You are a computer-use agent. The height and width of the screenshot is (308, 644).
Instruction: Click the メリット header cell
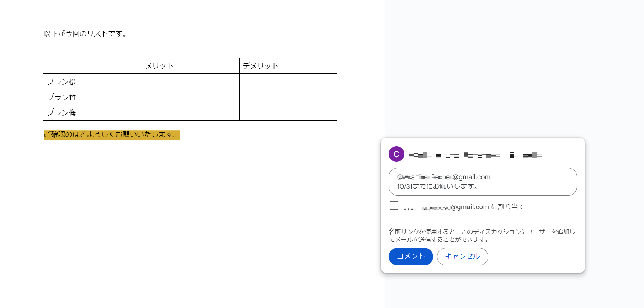(x=190, y=66)
